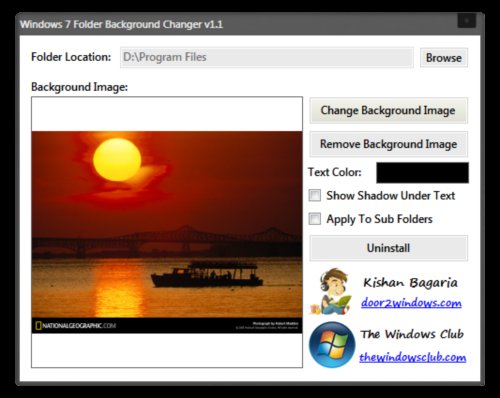Click the Windows Club logo orb icon
The width and height of the screenshot is (500, 398).
point(332,344)
